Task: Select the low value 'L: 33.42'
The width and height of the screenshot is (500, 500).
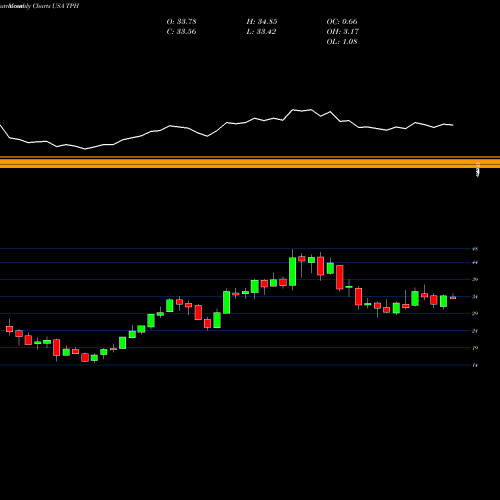Action: tap(261, 31)
